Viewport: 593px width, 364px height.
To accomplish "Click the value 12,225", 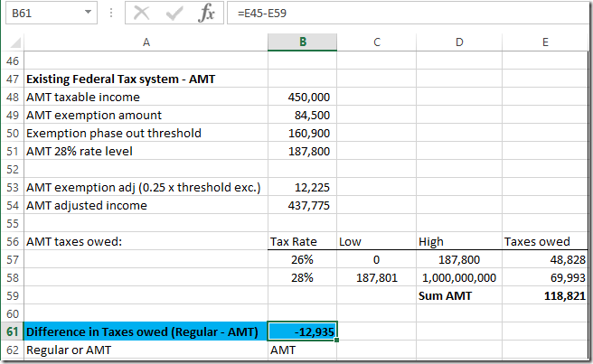I will point(312,188).
